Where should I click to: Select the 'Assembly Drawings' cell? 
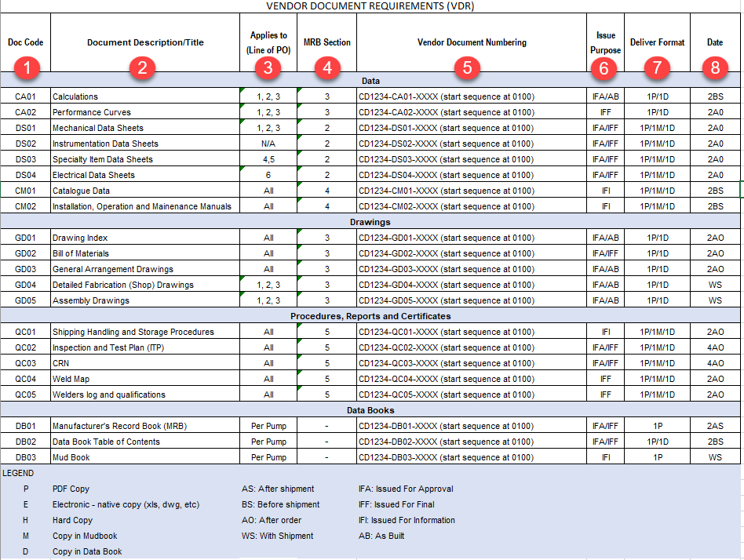coord(145,300)
